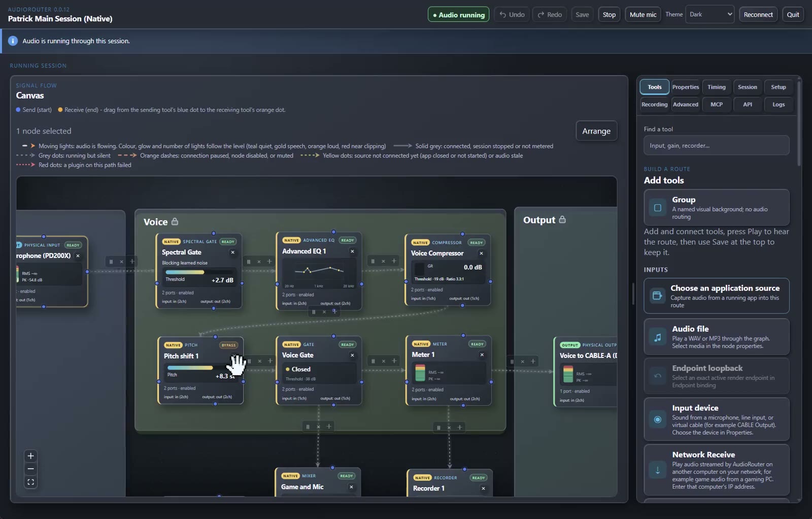Viewport: 812px width, 519px height.
Task: Click the BYPASS badge on Pitch shift 1
Action: (x=228, y=345)
